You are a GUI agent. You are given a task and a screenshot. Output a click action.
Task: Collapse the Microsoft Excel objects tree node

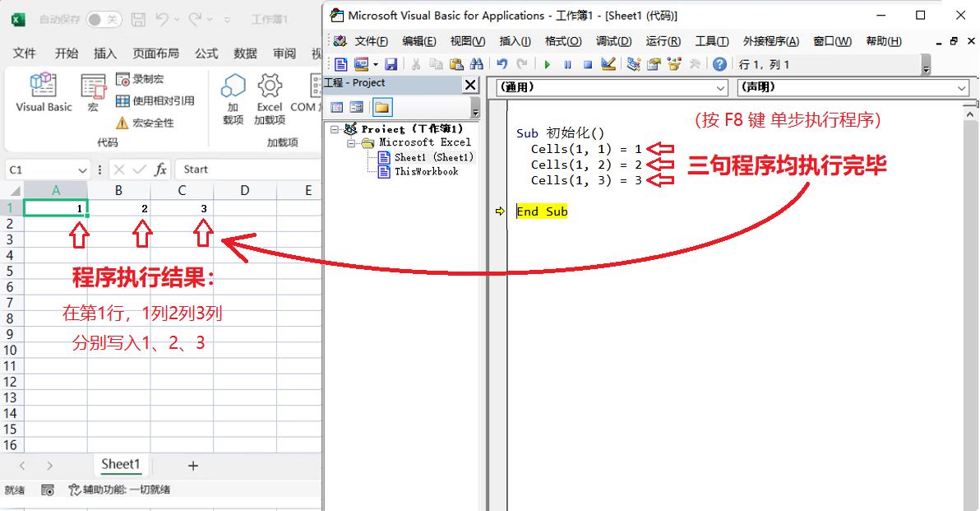tap(351, 143)
